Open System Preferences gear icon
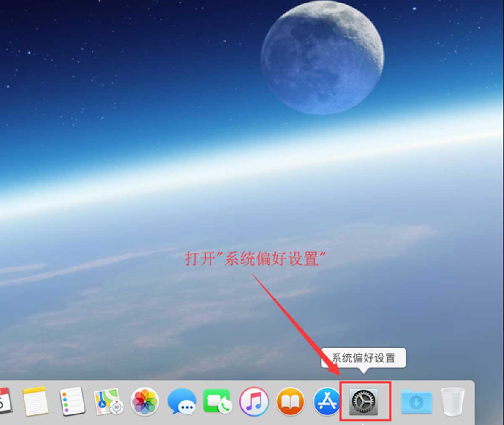This screenshot has width=504, height=425. point(364,402)
